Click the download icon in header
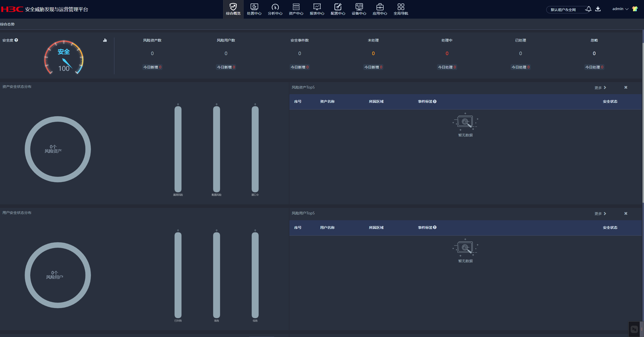Viewport: 644px width, 337px height. (598, 9)
